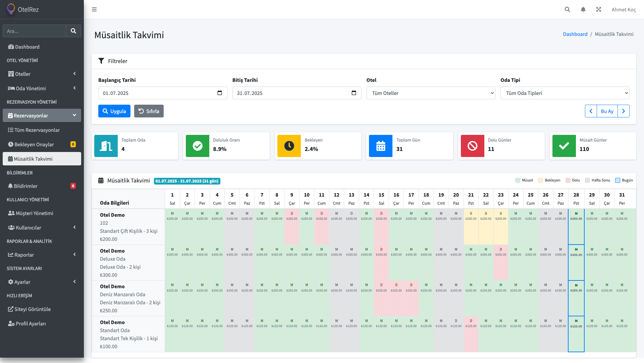Click the sidebar search magnifier button
Image resolution: width=644 pixels, height=363 pixels.
click(73, 31)
